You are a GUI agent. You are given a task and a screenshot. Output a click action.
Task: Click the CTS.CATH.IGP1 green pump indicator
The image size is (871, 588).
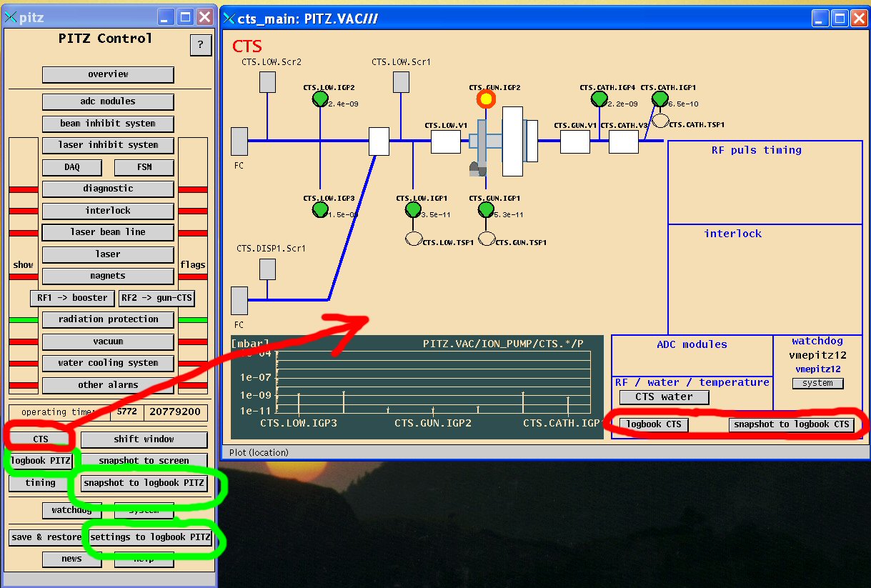[x=659, y=99]
